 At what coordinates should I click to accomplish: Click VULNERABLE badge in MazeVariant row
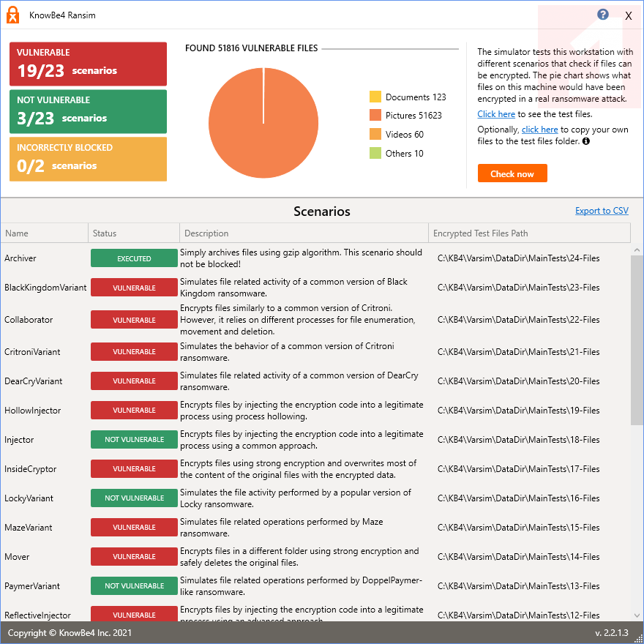coord(134,528)
